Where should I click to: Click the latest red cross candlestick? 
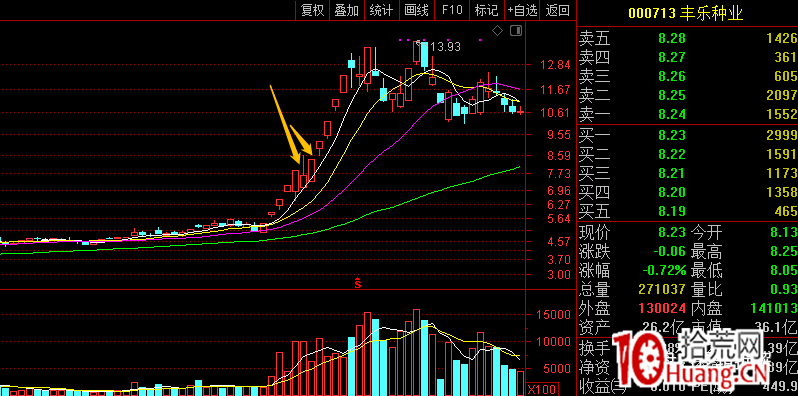(520, 111)
